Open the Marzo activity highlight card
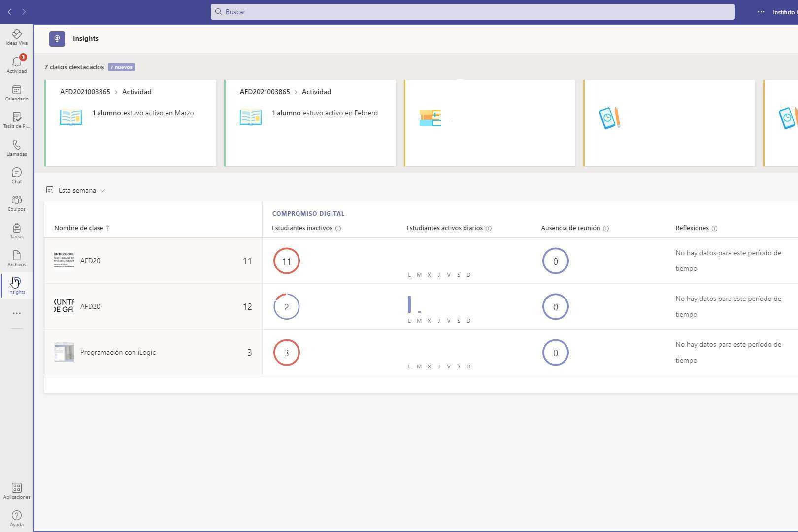The image size is (798, 532). coord(131,123)
